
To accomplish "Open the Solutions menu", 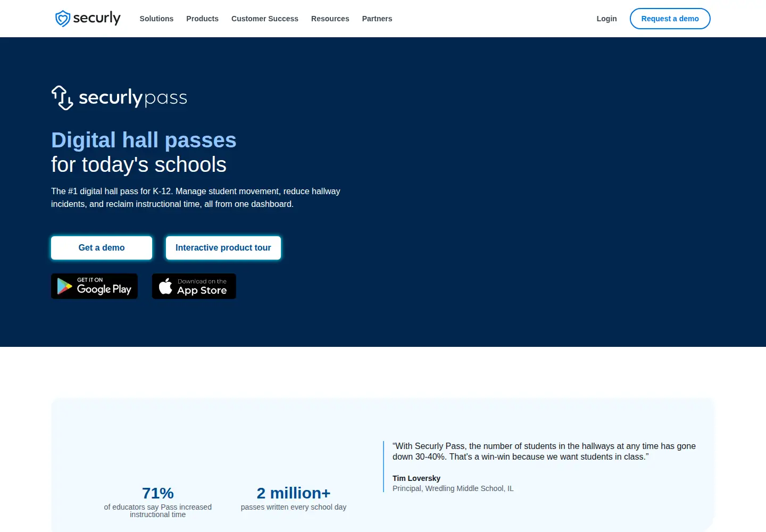I will coord(156,19).
